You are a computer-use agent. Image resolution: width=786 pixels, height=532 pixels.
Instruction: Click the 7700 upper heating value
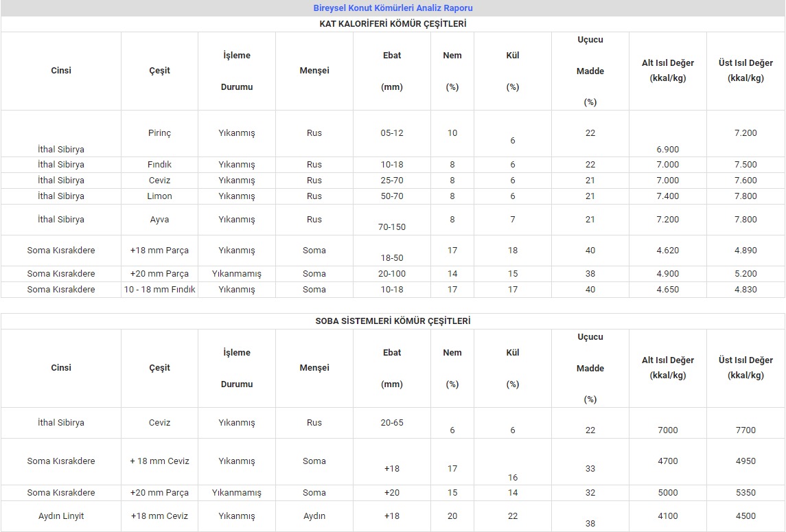[x=745, y=430]
